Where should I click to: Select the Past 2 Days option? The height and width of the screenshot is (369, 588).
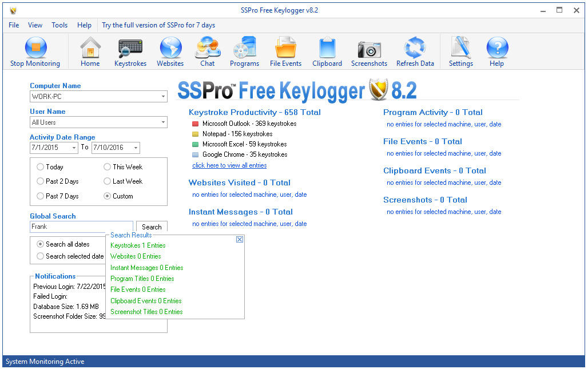[x=40, y=181]
